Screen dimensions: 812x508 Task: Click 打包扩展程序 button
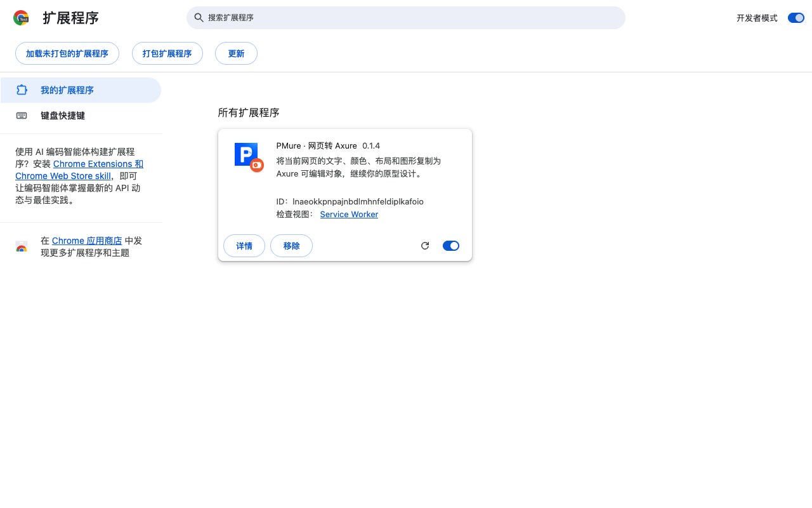point(167,53)
